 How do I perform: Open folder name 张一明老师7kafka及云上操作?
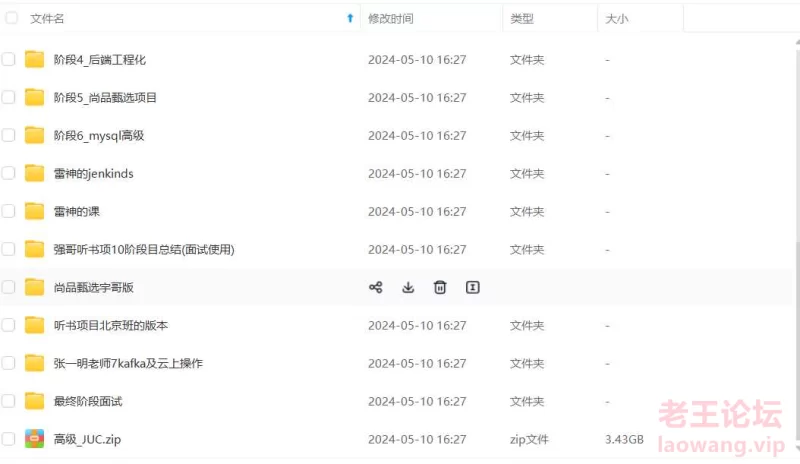(128, 363)
